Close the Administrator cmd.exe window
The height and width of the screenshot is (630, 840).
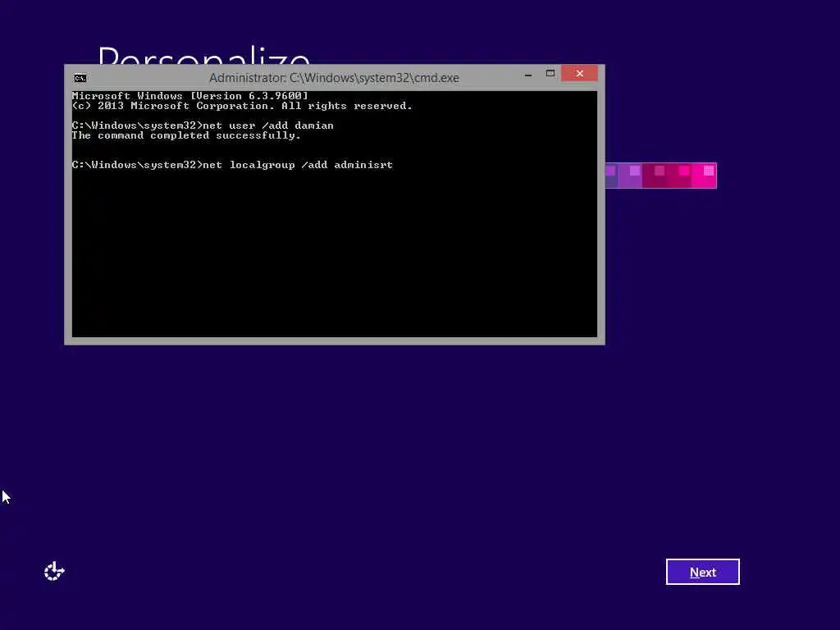(579, 73)
